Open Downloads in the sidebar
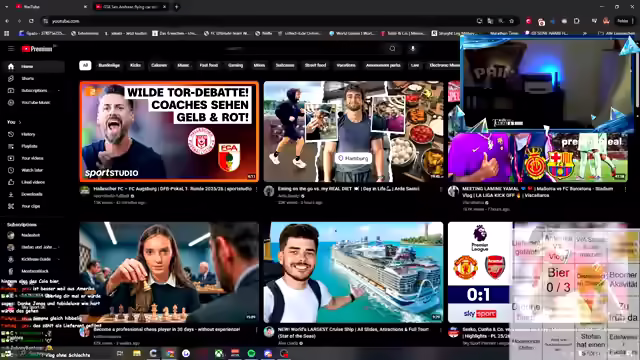 pos(32,194)
